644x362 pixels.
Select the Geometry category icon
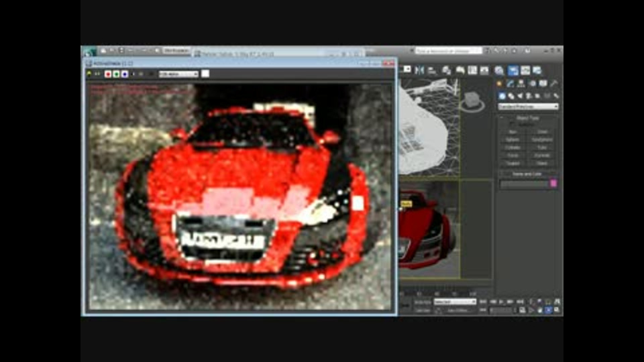click(x=502, y=96)
